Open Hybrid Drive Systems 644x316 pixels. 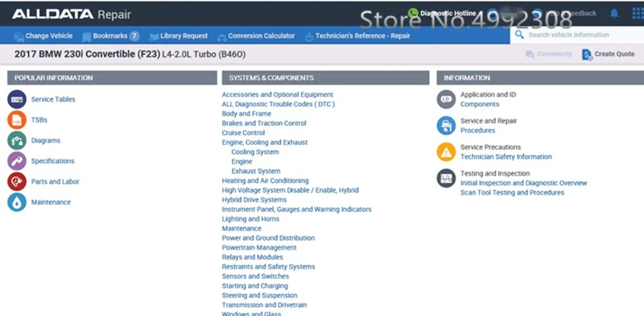coord(254,200)
